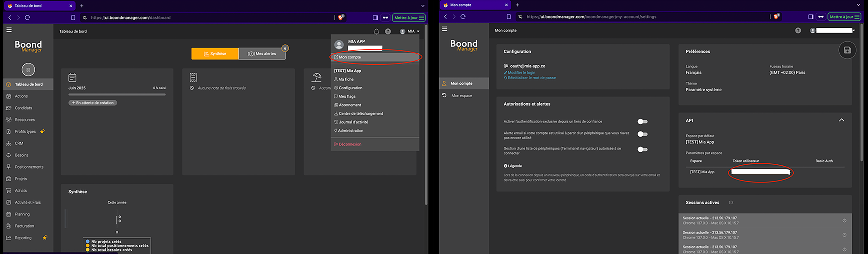Open MIA user dropdown in dashboard header
Screen dimensions: 868x254
point(410,31)
